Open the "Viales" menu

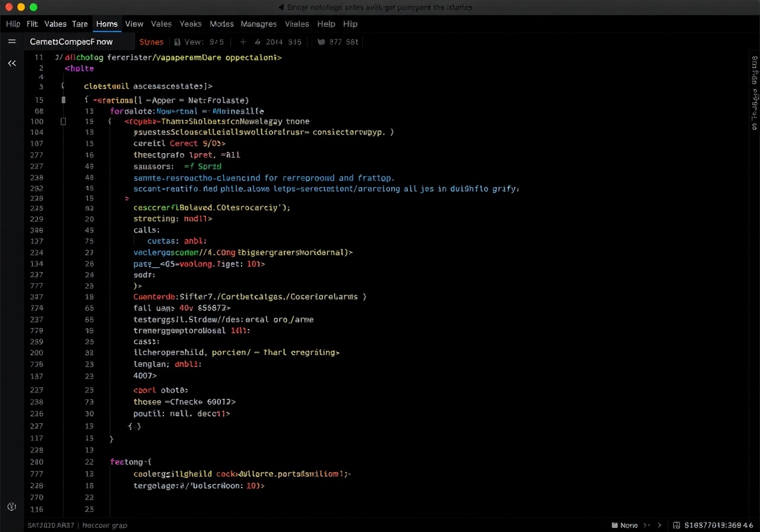297,24
